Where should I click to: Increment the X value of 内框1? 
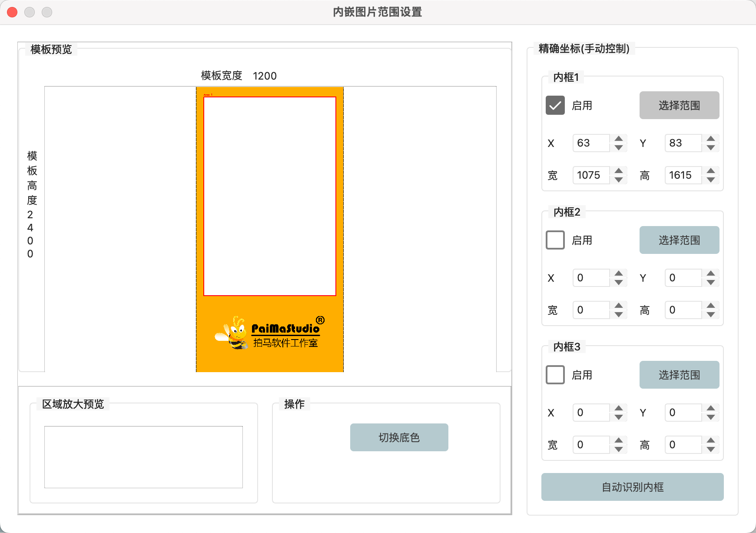(x=619, y=138)
